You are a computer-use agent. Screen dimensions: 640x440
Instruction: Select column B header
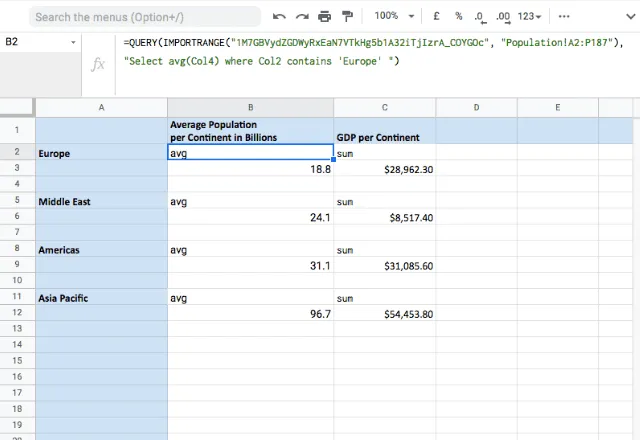251,106
